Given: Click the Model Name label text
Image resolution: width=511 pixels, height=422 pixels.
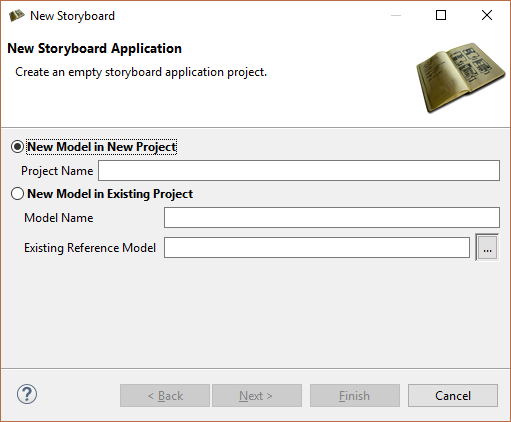Looking at the screenshot, I should [59, 218].
